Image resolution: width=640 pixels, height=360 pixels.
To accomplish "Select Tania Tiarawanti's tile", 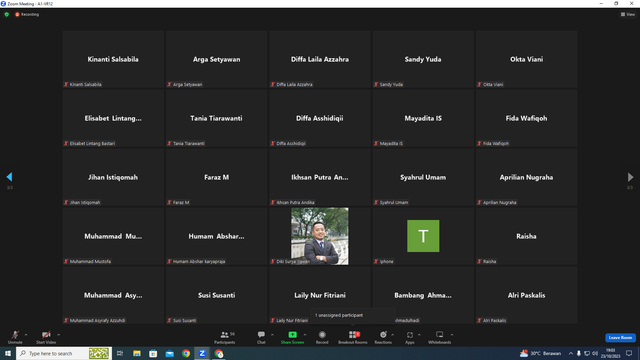I will (216, 118).
